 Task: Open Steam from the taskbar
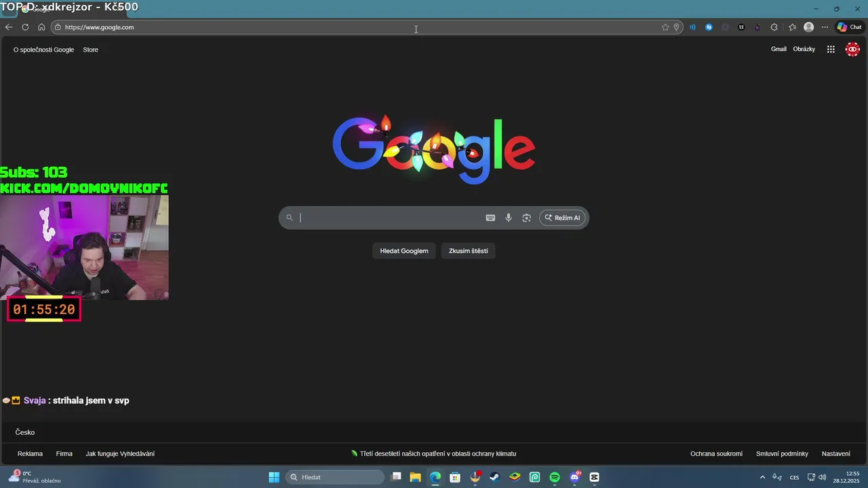click(495, 477)
